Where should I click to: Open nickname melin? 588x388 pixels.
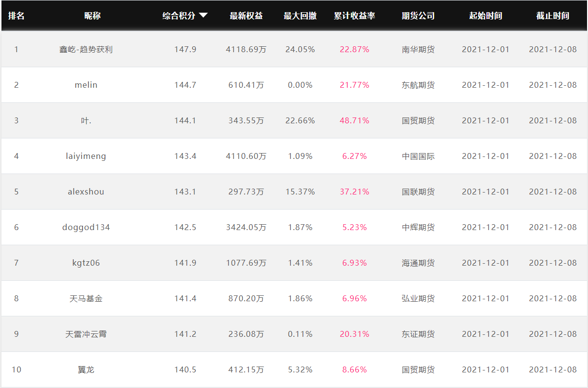[x=86, y=85]
